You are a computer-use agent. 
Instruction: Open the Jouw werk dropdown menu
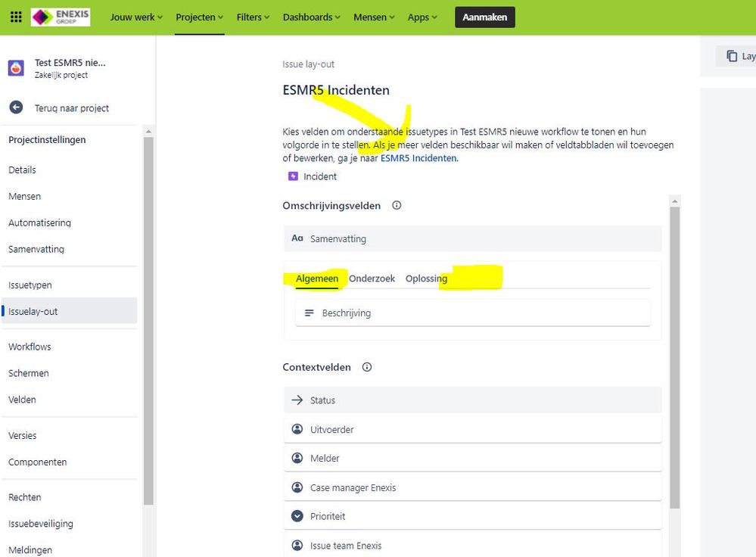(x=136, y=17)
